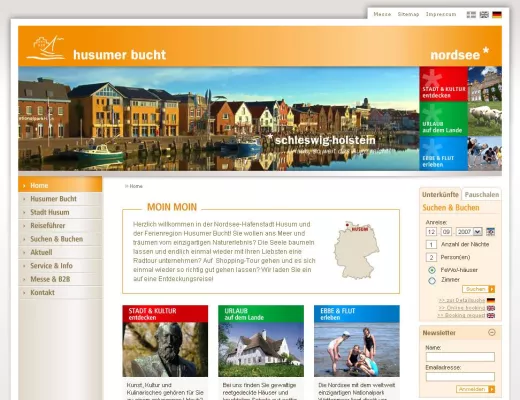520x400 pixels.
Task: Click the Anzahl der Nächte field
Action: (x=431, y=245)
